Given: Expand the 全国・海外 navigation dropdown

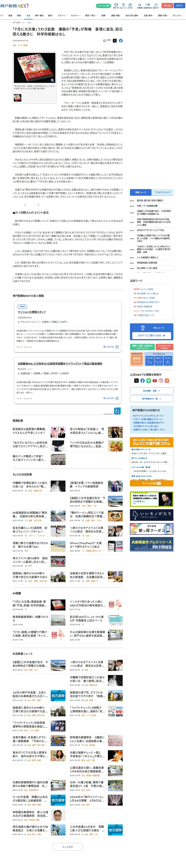Looking at the screenshot, I should [x=149, y=15].
